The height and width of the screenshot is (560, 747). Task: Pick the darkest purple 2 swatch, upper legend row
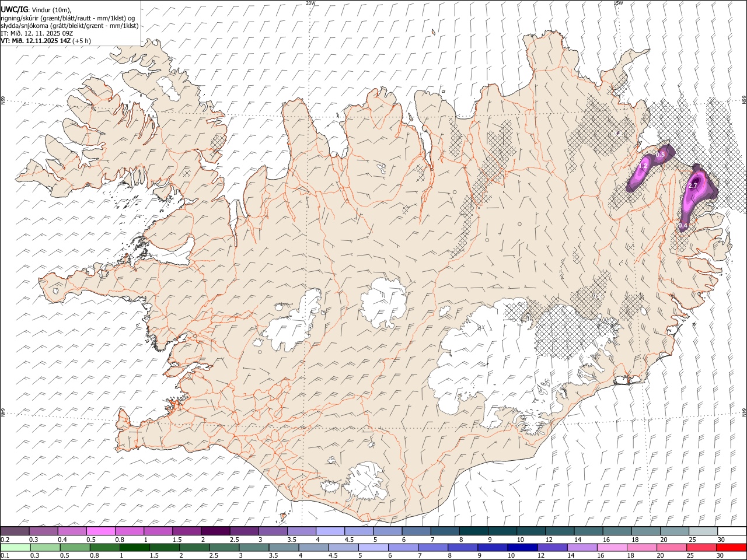tap(215, 531)
